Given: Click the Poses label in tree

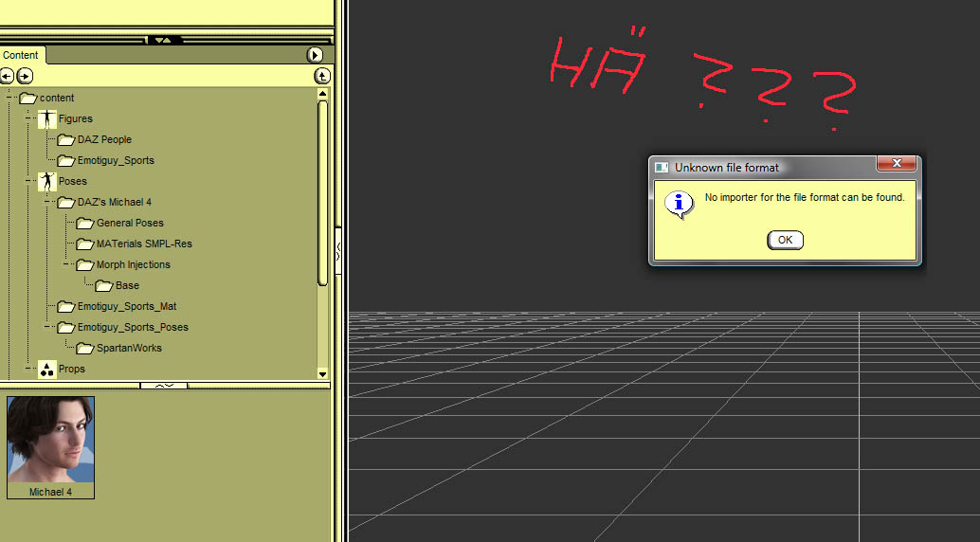Looking at the screenshot, I should (72, 181).
